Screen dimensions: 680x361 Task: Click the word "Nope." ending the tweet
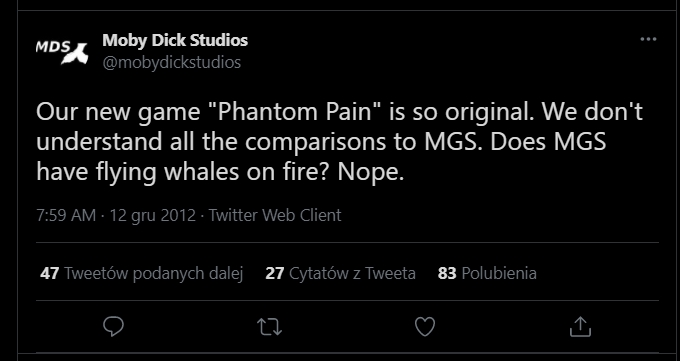[370, 173]
